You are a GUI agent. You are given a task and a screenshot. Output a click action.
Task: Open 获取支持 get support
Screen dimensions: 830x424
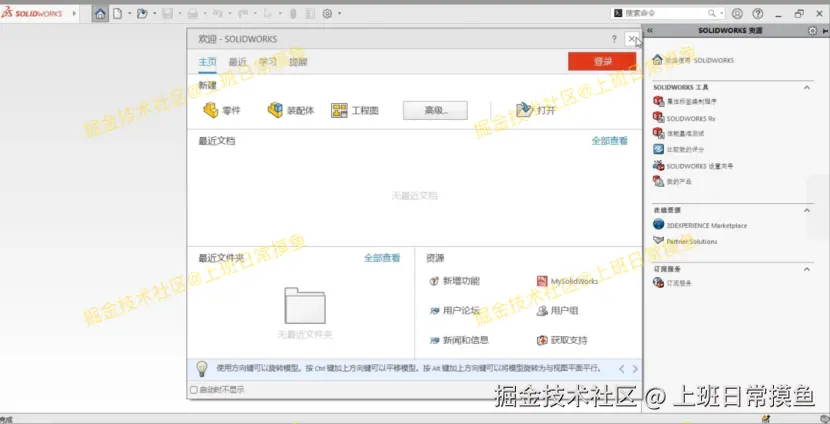point(562,340)
